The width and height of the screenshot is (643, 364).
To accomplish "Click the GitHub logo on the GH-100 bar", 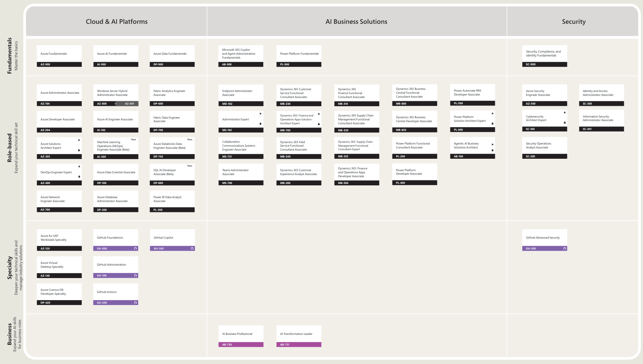I will [135, 276].
